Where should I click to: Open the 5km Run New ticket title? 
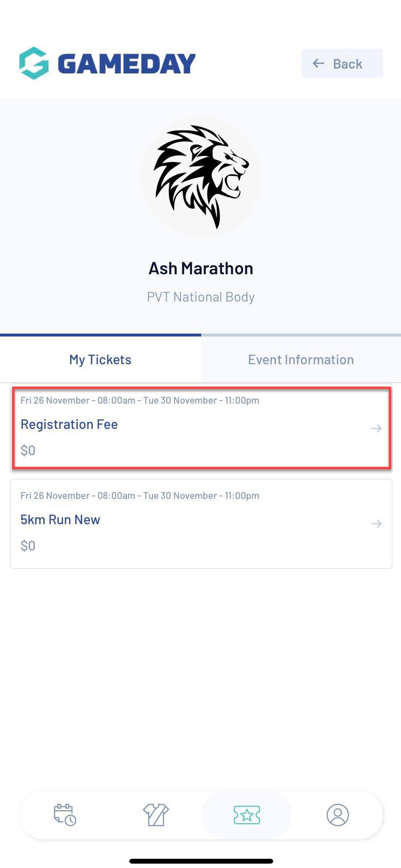(x=60, y=520)
